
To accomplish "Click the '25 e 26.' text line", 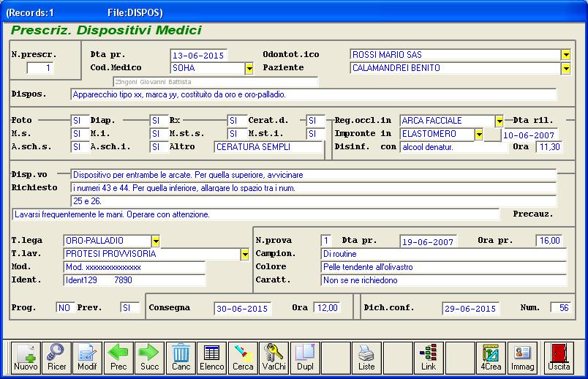I will pyautogui.click(x=314, y=201).
